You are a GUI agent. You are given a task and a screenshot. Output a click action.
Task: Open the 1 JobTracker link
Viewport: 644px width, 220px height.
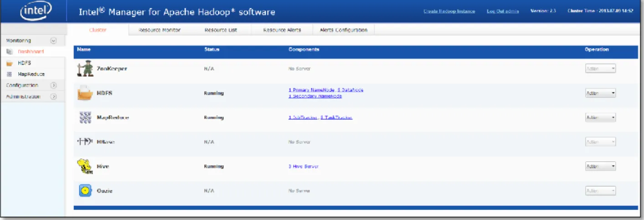pos(303,118)
